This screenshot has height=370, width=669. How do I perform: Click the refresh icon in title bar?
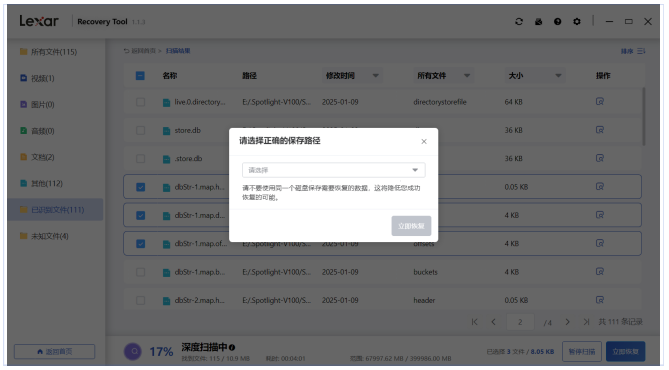[519, 21]
